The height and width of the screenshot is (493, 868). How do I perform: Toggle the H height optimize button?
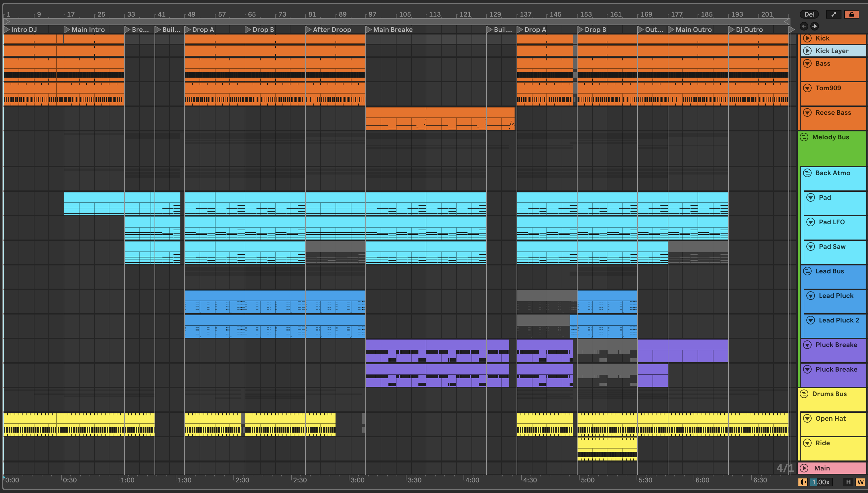click(848, 482)
